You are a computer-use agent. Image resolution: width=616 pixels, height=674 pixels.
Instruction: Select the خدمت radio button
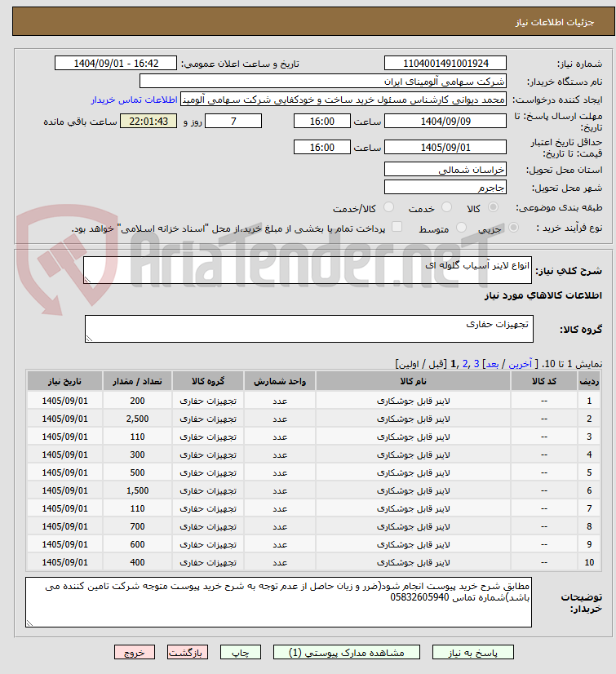click(446, 207)
